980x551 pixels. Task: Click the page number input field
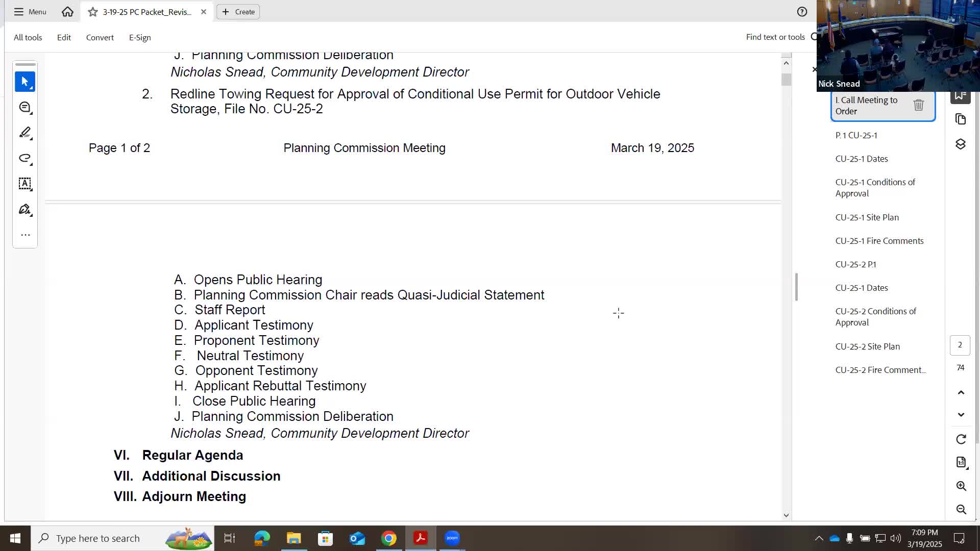click(960, 345)
